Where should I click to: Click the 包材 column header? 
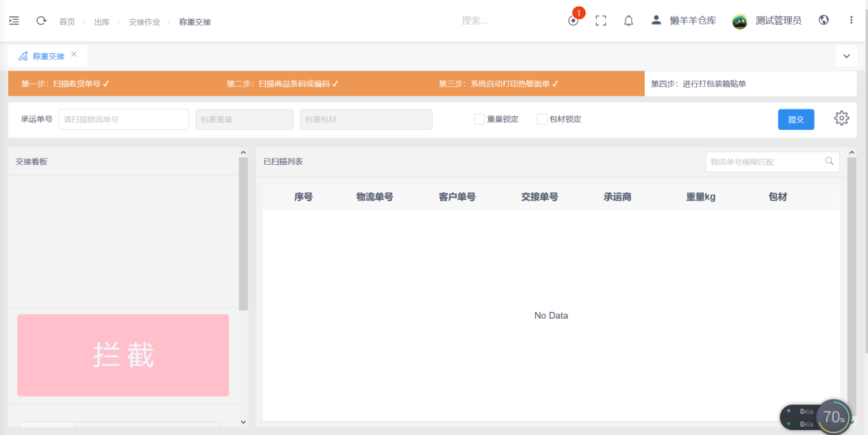[778, 197]
